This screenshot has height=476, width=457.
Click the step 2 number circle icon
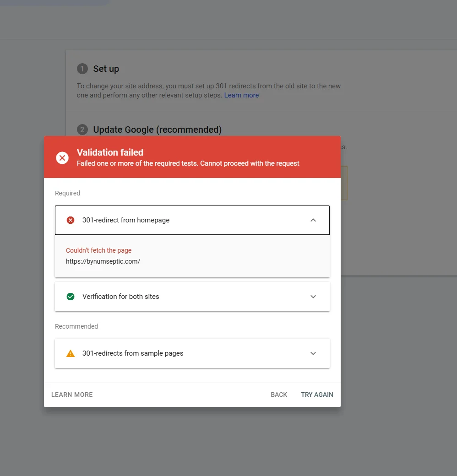coord(82,130)
